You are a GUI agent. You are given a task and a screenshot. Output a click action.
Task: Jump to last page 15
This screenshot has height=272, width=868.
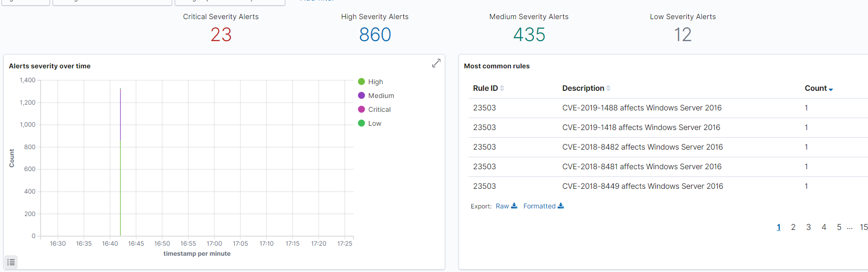pyautogui.click(x=864, y=227)
